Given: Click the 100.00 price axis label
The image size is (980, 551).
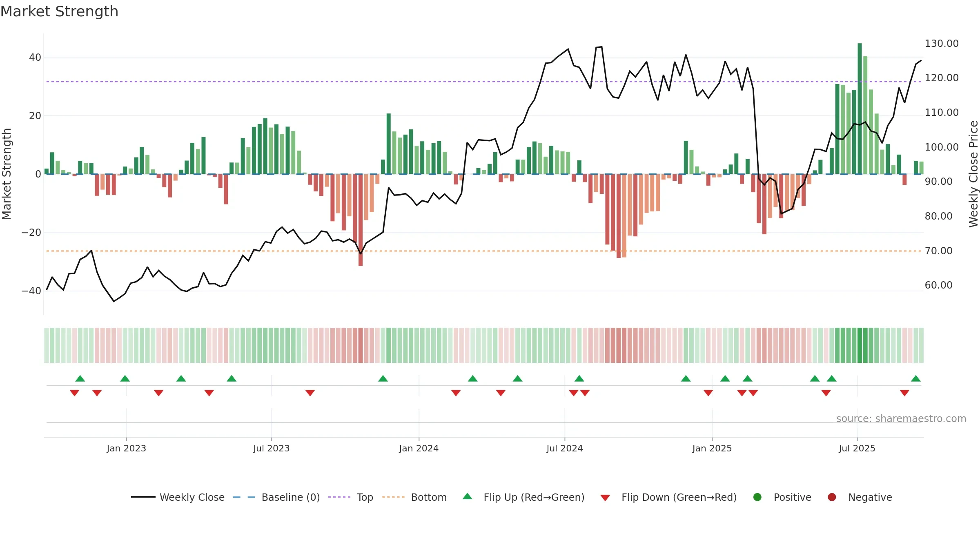Looking at the screenshot, I should point(942,147).
